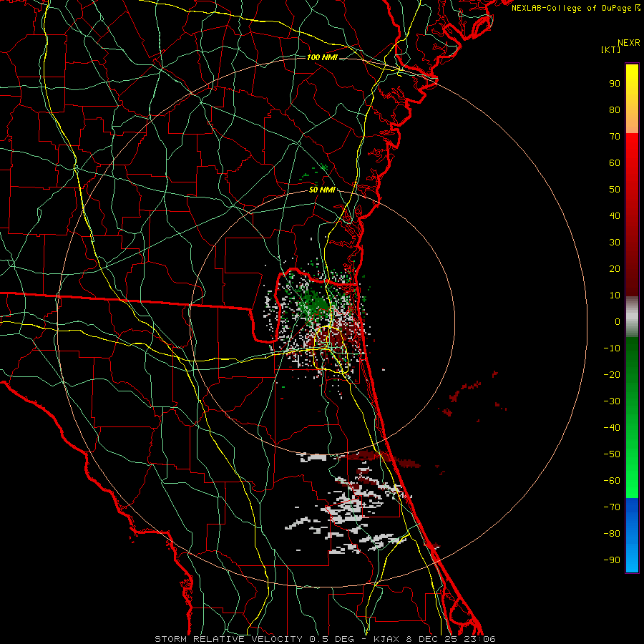Click STORM RELATIVE VELOCITY in the bottom caption
Image resolution: width=644 pixels, height=644 pixels.
point(228,639)
